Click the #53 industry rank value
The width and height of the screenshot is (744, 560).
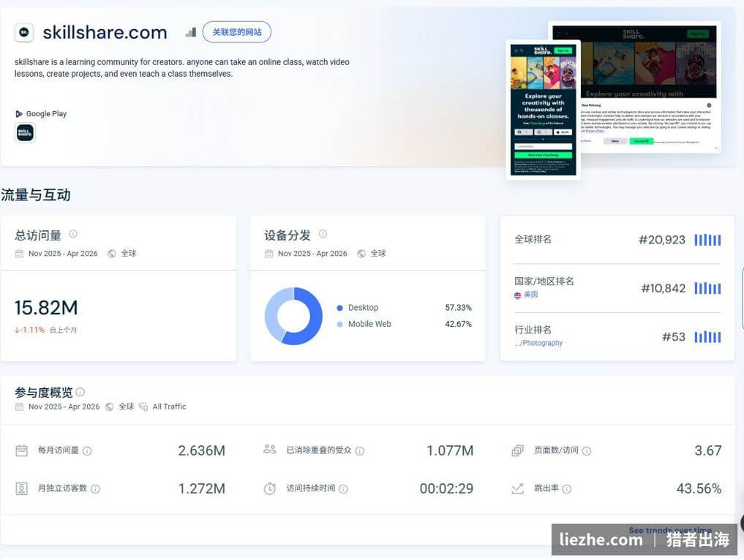(x=674, y=337)
